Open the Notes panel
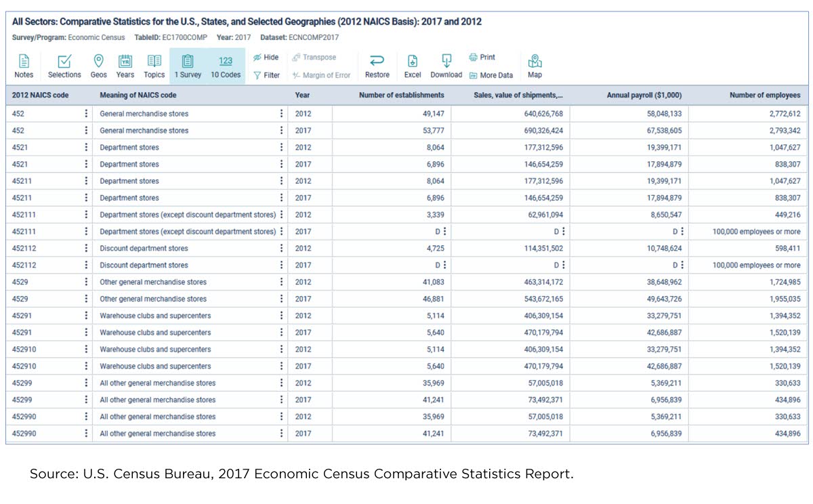The width and height of the screenshot is (813, 504). [x=24, y=66]
